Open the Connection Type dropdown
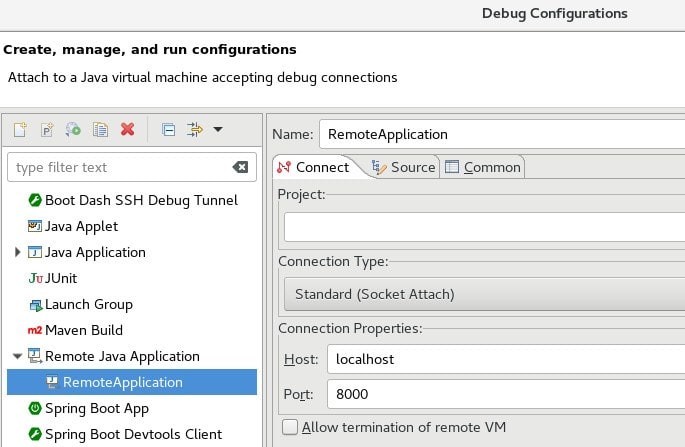 [480, 294]
